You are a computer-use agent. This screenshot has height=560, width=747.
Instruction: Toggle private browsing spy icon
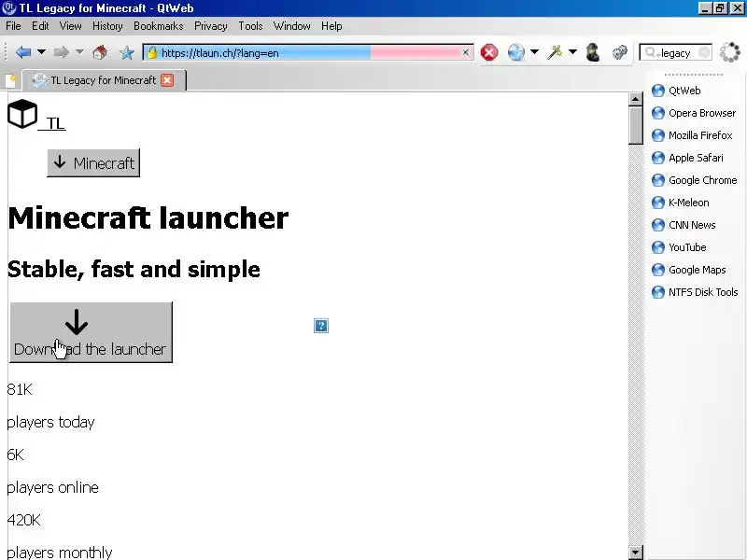pyautogui.click(x=593, y=52)
